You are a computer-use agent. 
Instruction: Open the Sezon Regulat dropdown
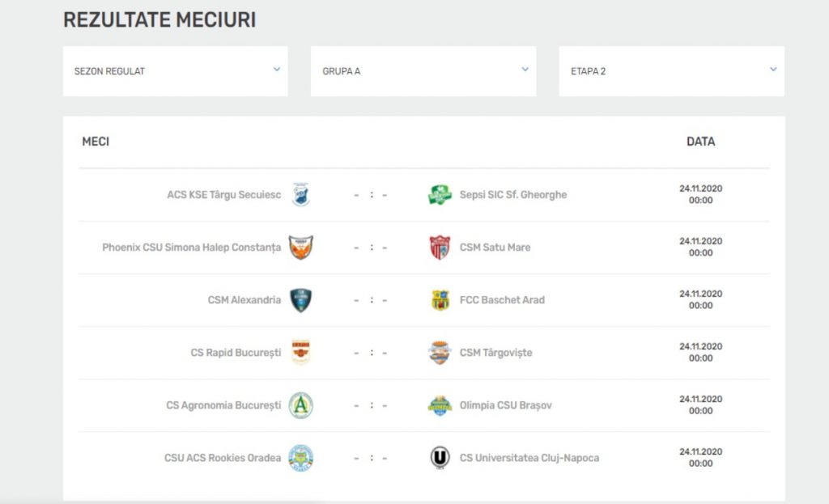point(176,71)
